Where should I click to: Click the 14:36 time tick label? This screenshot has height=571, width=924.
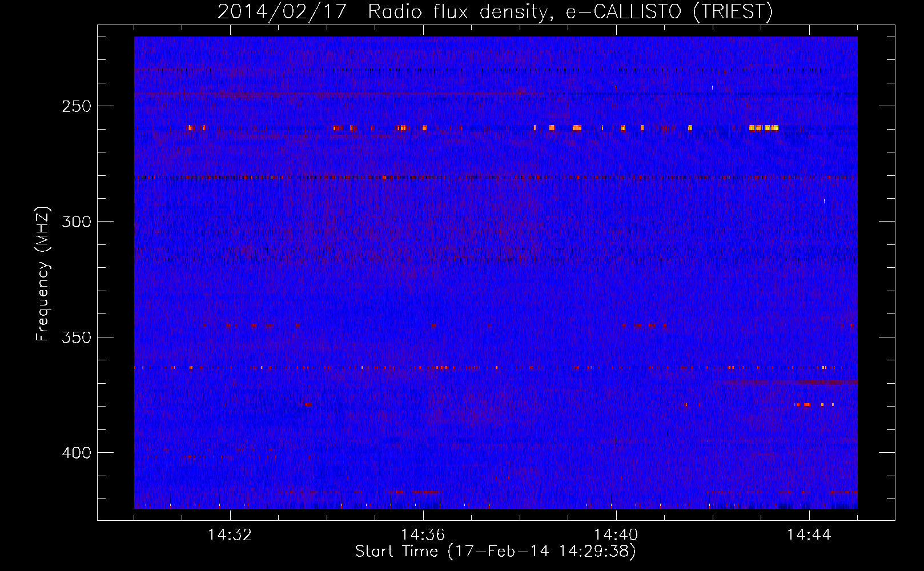[423, 535]
